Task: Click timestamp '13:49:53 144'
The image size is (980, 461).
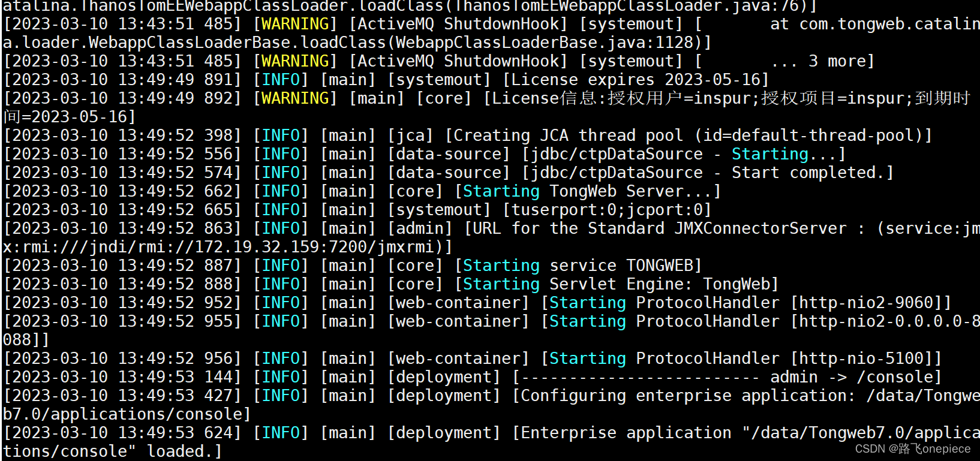Action: coord(175,377)
